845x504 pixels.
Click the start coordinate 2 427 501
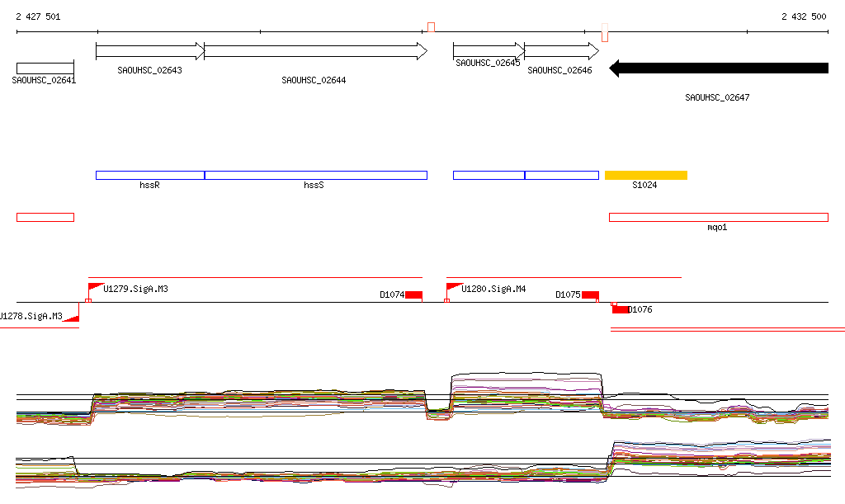(38, 16)
